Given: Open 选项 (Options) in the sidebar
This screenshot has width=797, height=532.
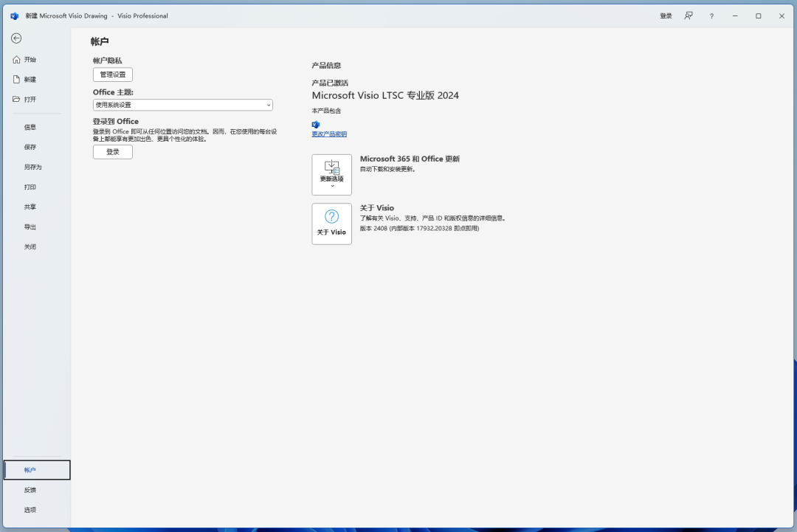Looking at the screenshot, I should coord(37,510).
